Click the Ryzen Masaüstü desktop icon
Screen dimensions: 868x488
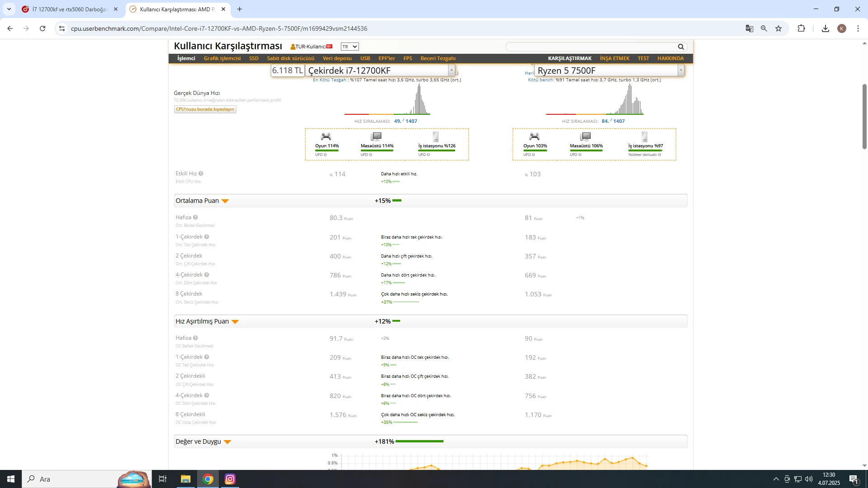tap(585, 136)
